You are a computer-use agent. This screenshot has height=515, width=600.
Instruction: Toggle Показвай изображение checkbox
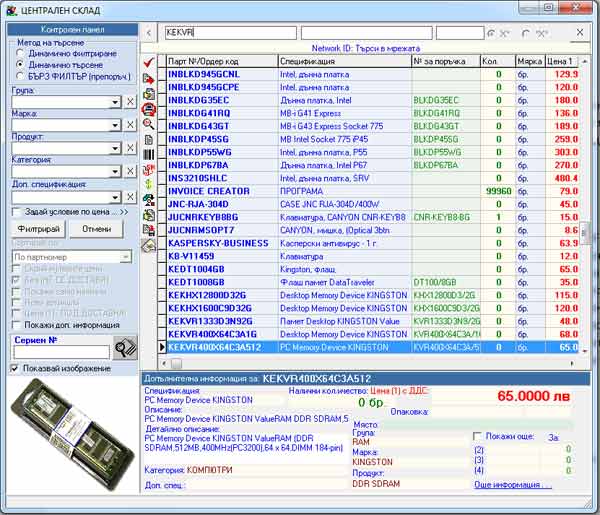(13, 368)
